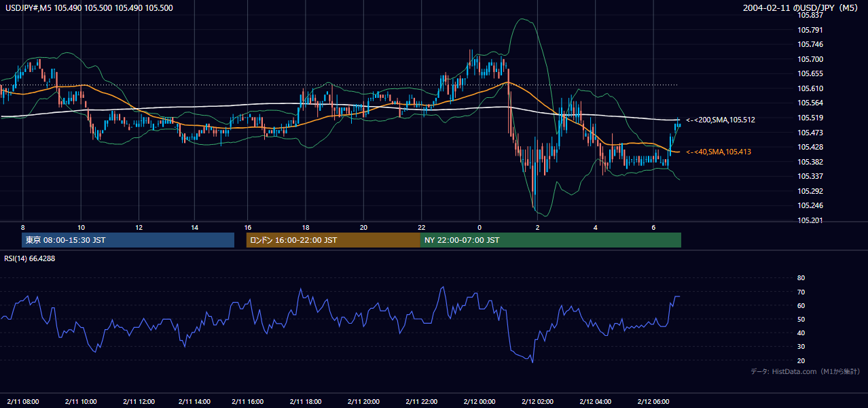Screen dimensions: 868x408
Task: Click price axis value 105.791
Action: [x=810, y=30]
